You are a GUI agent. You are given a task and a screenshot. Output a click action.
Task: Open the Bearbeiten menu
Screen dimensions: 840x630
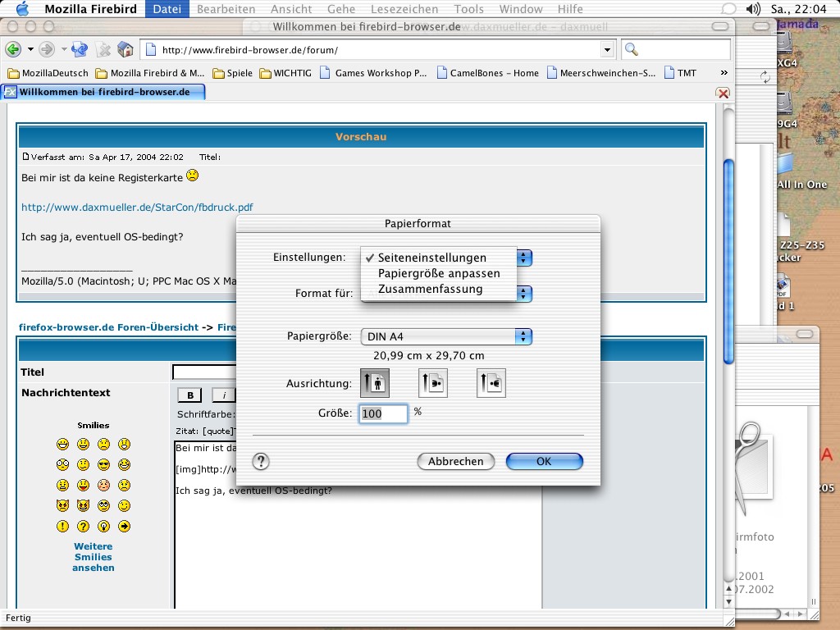(226, 8)
